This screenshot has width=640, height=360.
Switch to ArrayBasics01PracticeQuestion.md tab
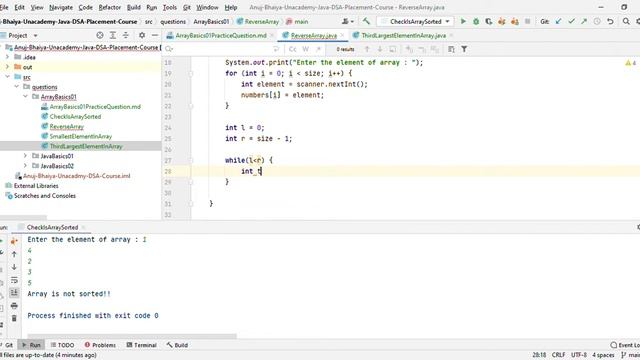tap(221, 36)
